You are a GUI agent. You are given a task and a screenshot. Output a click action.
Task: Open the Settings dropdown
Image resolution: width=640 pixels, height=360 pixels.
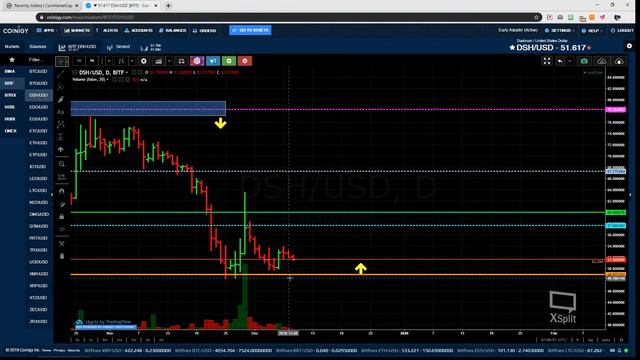click(x=560, y=31)
